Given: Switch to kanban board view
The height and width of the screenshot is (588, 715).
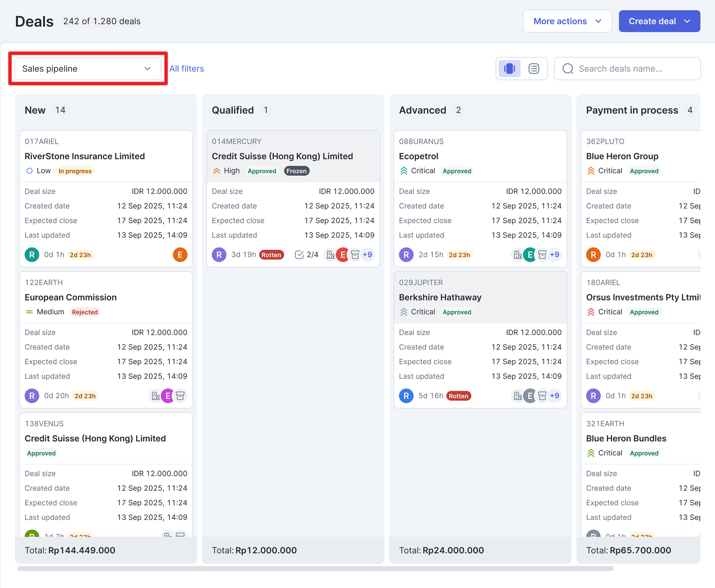Looking at the screenshot, I should tap(510, 69).
